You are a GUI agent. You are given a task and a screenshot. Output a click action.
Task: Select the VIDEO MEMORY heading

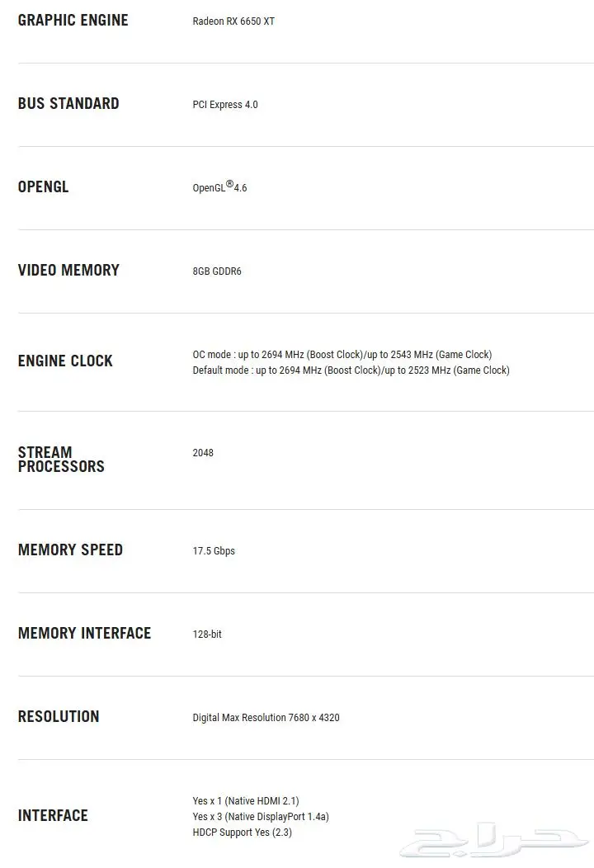(68, 270)
